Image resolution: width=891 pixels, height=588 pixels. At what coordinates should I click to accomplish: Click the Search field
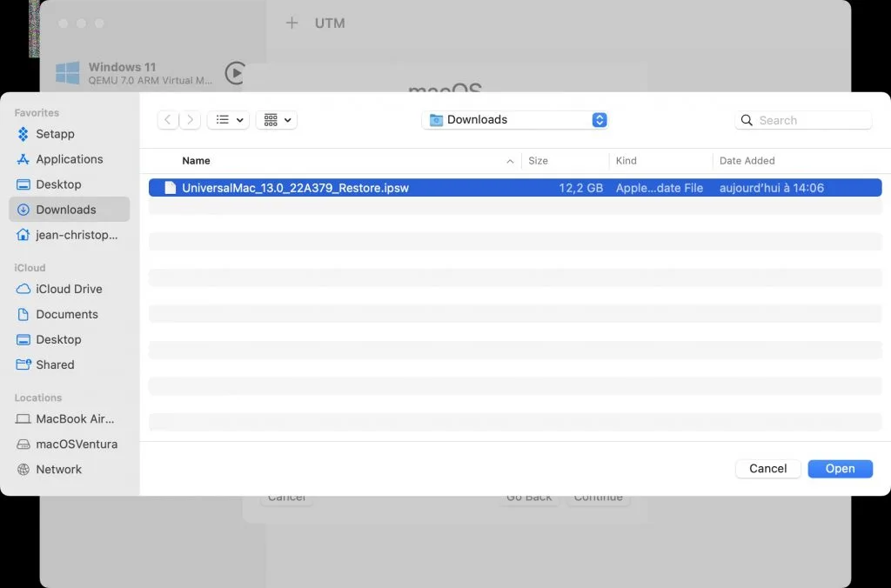point(803,120)
